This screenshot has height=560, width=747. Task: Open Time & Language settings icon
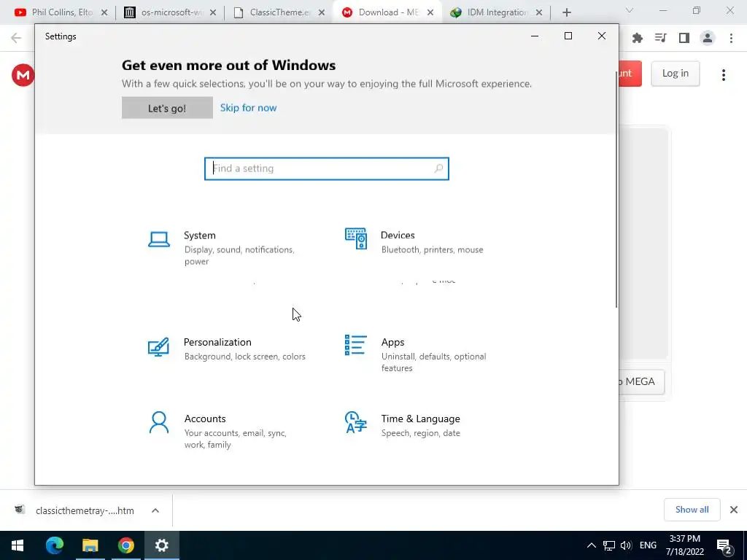point(355,422)
